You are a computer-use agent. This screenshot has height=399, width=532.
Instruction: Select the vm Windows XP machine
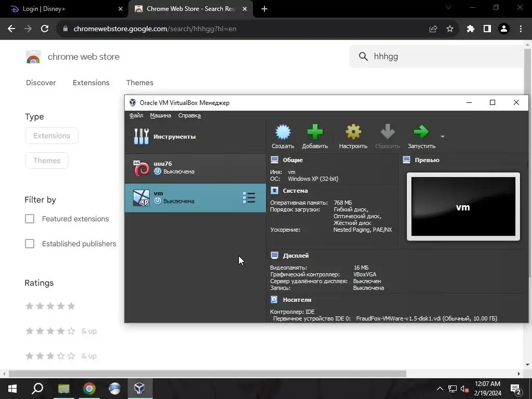(195, 198)
